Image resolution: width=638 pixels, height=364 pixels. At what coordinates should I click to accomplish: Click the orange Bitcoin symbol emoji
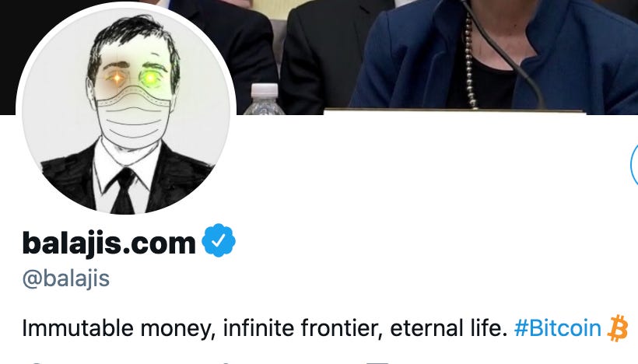tap(617, 327)
